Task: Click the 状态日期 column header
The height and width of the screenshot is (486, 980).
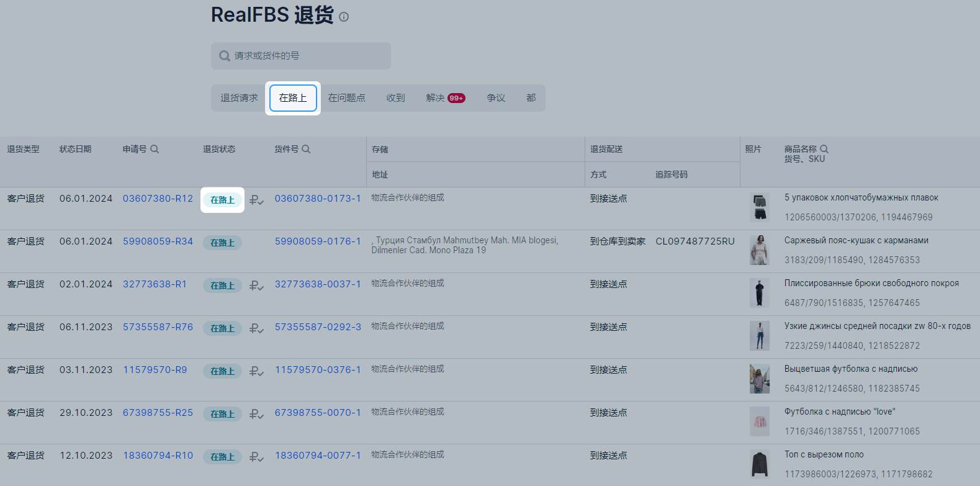Action: [75, 149]
